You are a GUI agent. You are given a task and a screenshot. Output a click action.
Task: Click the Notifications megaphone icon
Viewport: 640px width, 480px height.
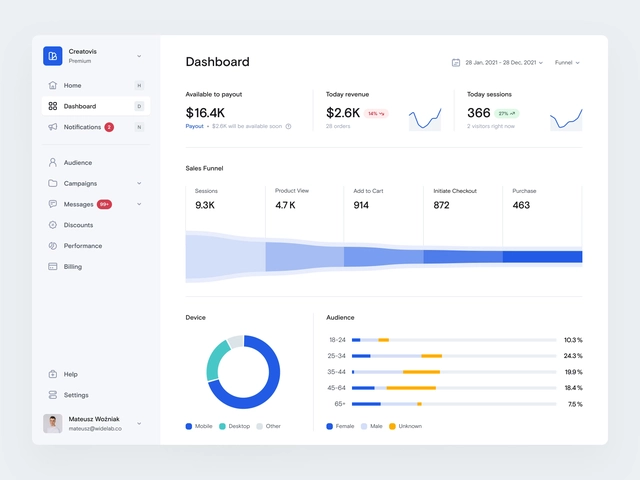pyautogui.click(x=52, y=127)
